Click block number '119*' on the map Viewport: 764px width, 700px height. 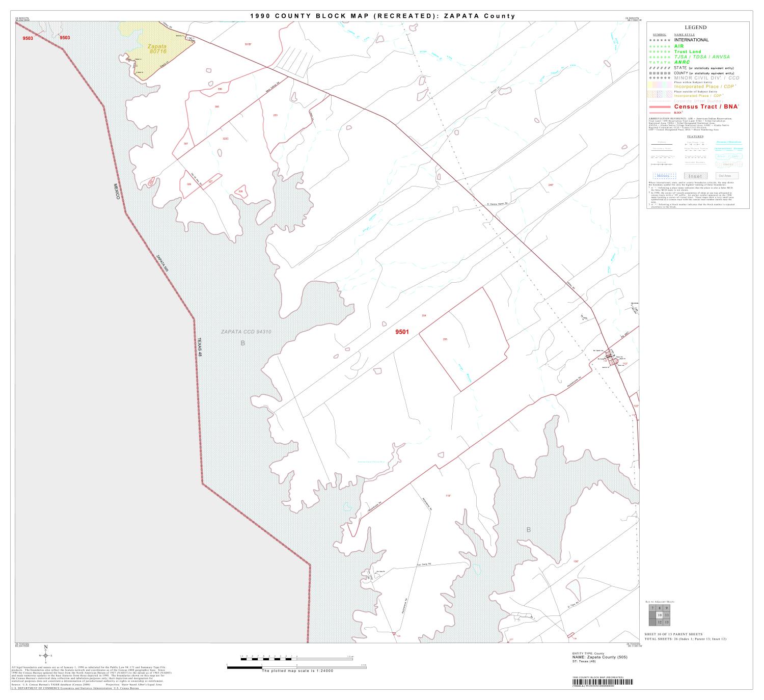coord(449,496)
